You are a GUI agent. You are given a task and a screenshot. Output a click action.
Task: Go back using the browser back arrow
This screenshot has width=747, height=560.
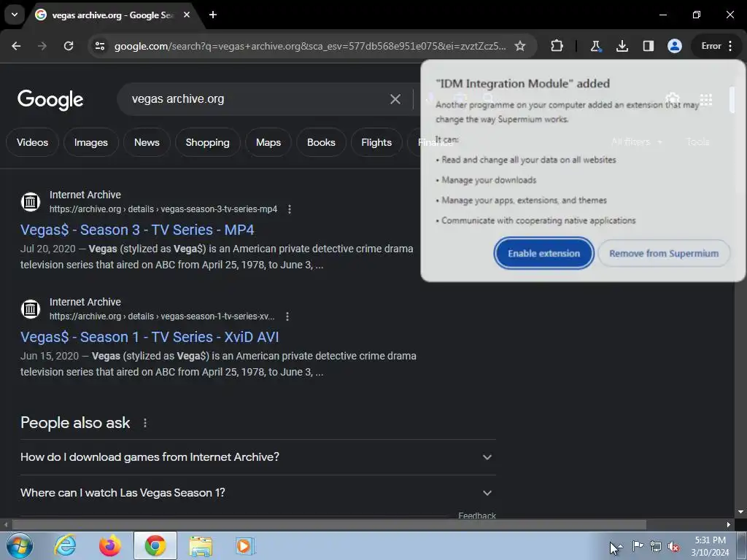coord(16,46)
